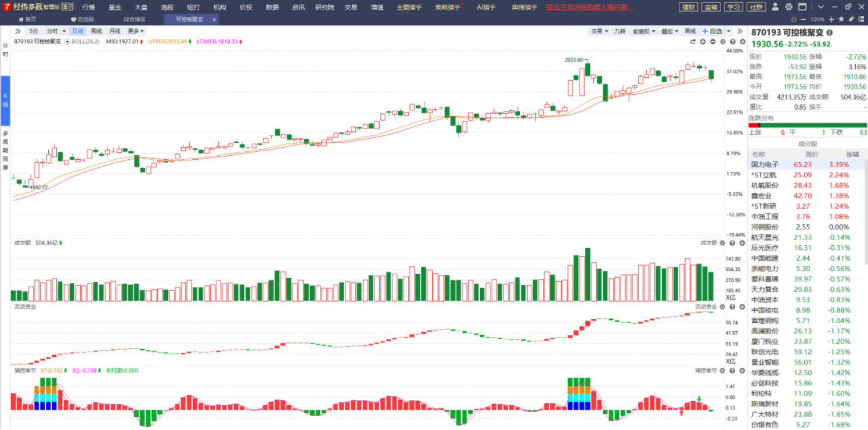Toggle the 画线 drawing mode
This screenshot has height=430, width=868.
click(x=690, y=31)
